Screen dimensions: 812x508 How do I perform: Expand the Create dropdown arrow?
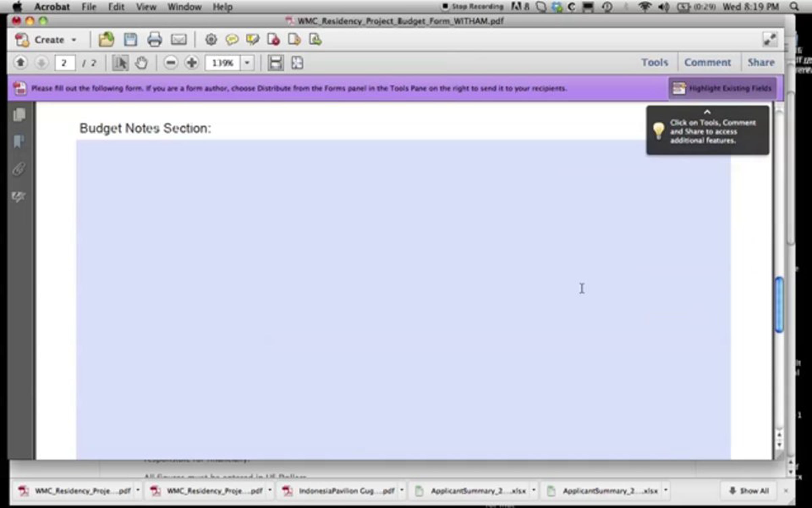[74, 40]
